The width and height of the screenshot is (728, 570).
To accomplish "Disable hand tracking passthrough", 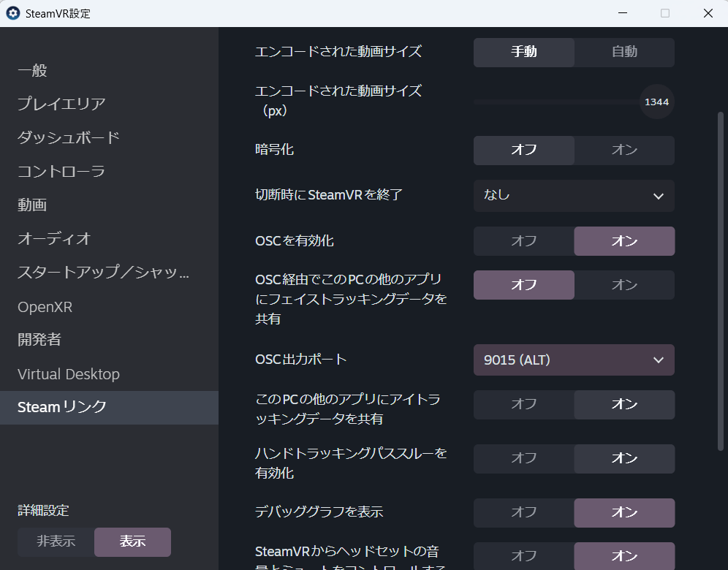I will point(523,459).
